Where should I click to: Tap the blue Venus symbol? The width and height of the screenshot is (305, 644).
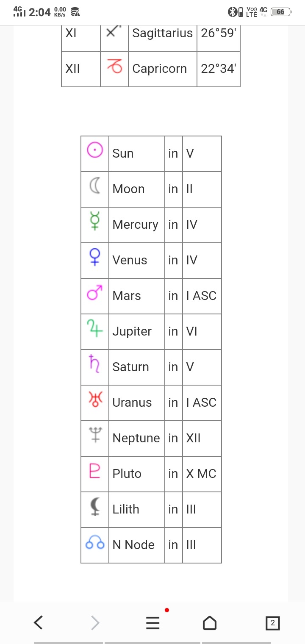point(95,257)
